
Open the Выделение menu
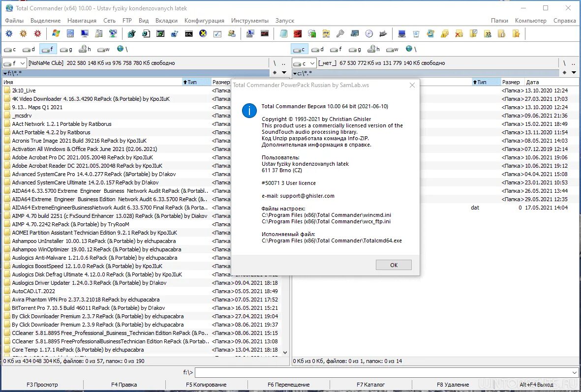(46, 21)
